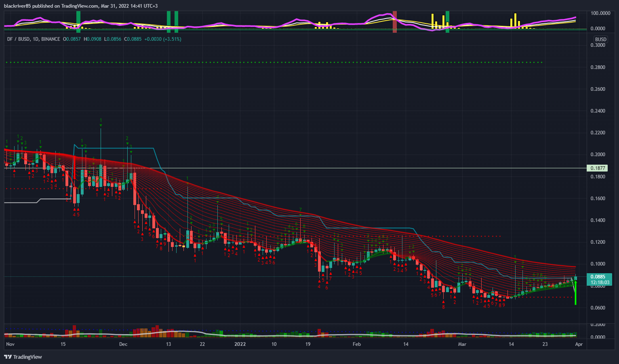
Task: Click the close value C0.0885
Action: (x=133, y=39)
